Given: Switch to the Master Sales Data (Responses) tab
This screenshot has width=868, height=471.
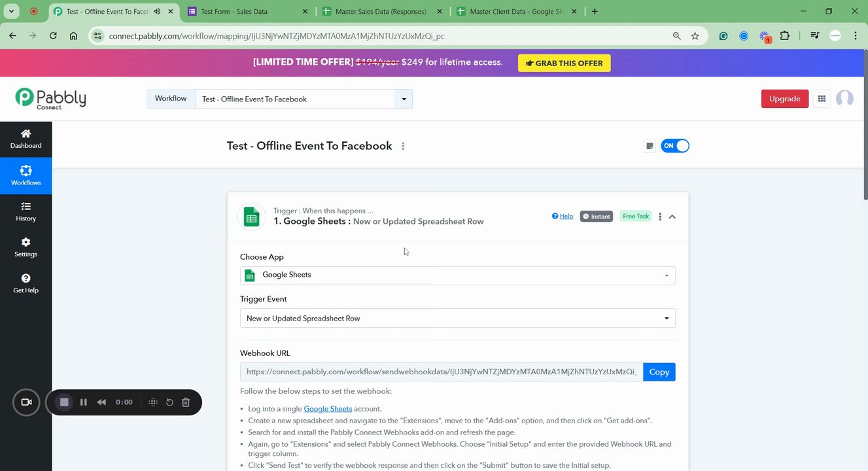Looking at the screenshot, I should pos(383,11).
